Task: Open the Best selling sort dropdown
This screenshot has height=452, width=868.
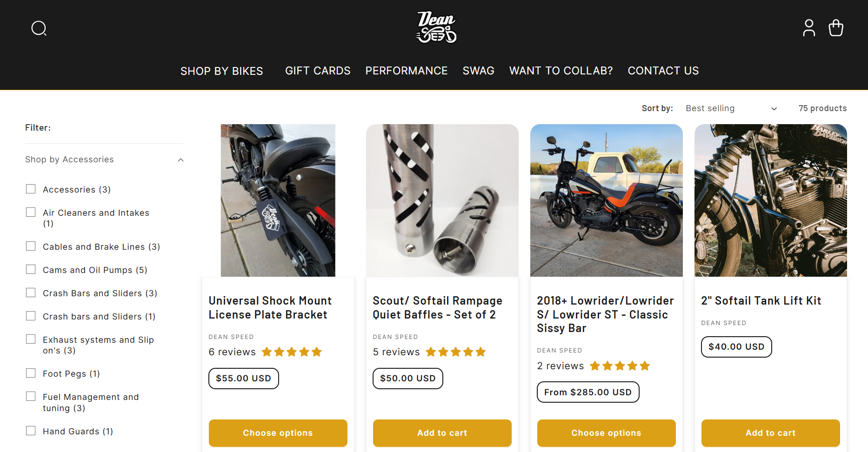Action: point(730,108)
